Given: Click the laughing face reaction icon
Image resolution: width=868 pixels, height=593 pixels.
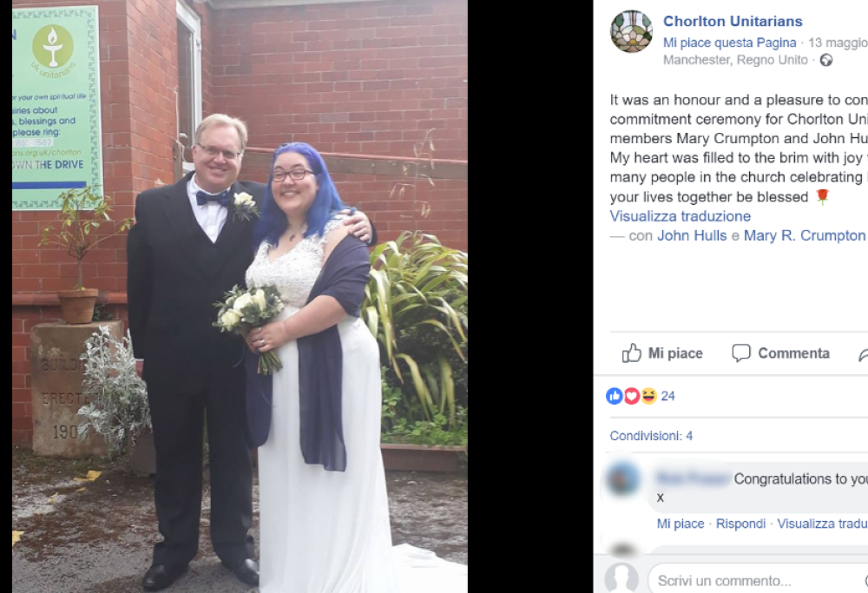Looking at the screenshot, I should coord(648,396).
